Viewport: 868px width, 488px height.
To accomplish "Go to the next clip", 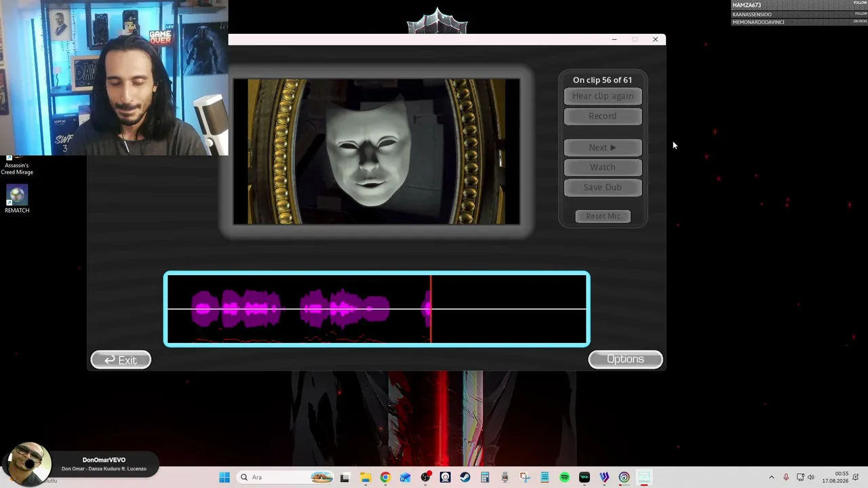I will coord(603,147).
